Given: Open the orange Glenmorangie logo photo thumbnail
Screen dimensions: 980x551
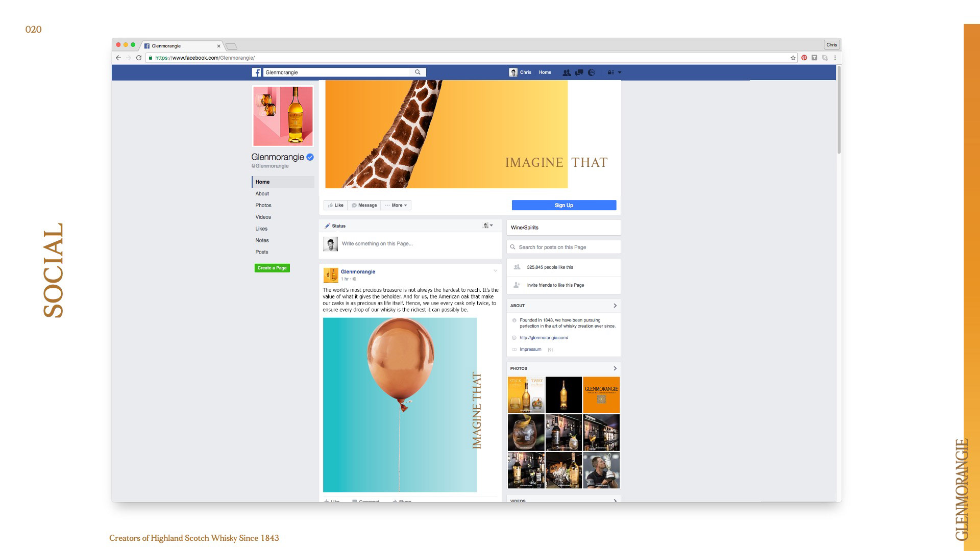Looking at the screenshot, I should pyautogui.click(x=601, y=395).
